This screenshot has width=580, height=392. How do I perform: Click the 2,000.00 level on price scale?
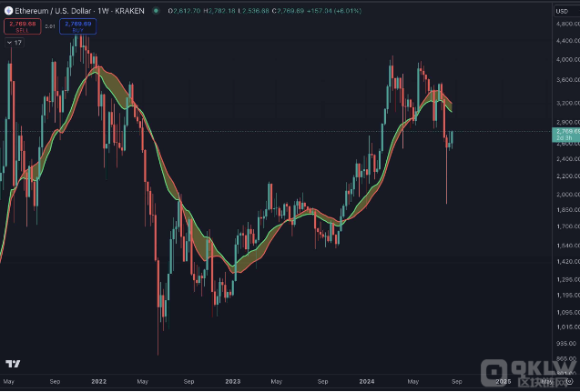tap(566, 195)
